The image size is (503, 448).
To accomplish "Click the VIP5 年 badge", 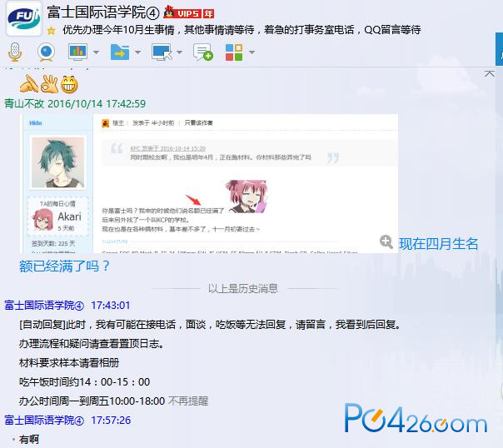I will 188,12.
